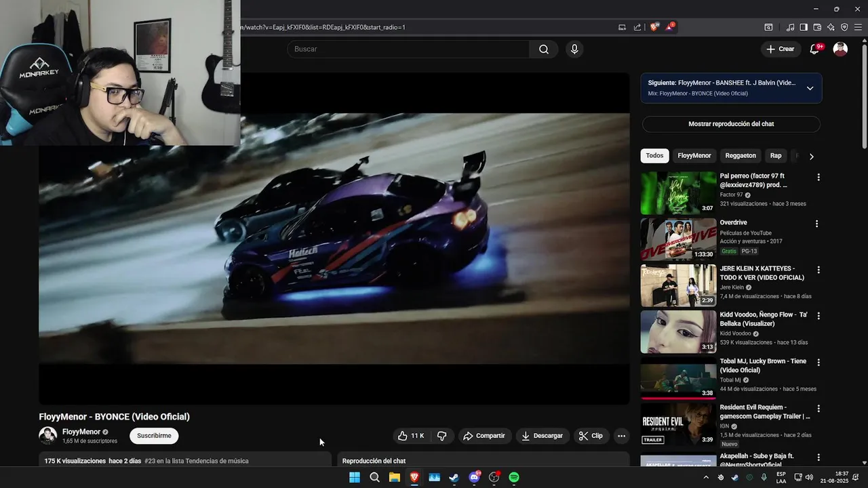Open the FloyyMenor channel name link

(x=81, y=432)
